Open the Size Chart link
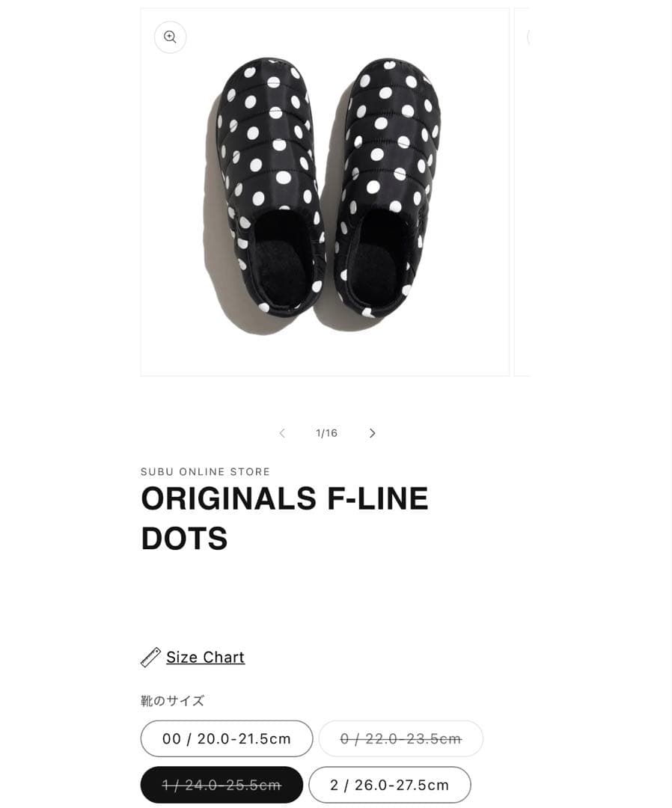The image size is (672, 808). click(x=205, y=657)
